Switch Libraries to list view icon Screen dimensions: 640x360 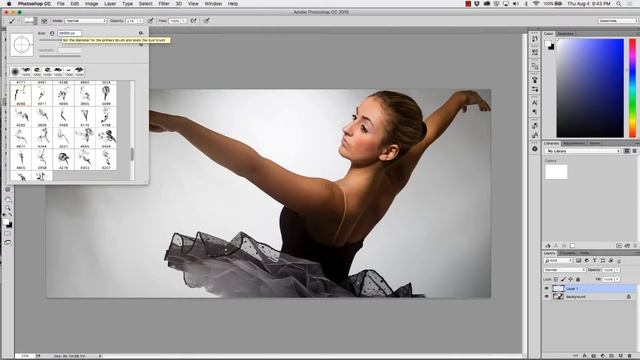click(x=634, y=151)
